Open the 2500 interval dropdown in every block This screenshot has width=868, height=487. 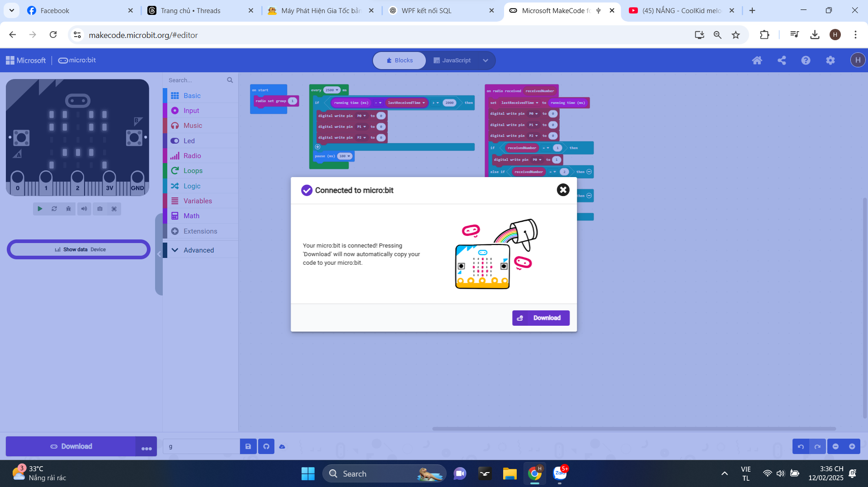tap(332, 90)
